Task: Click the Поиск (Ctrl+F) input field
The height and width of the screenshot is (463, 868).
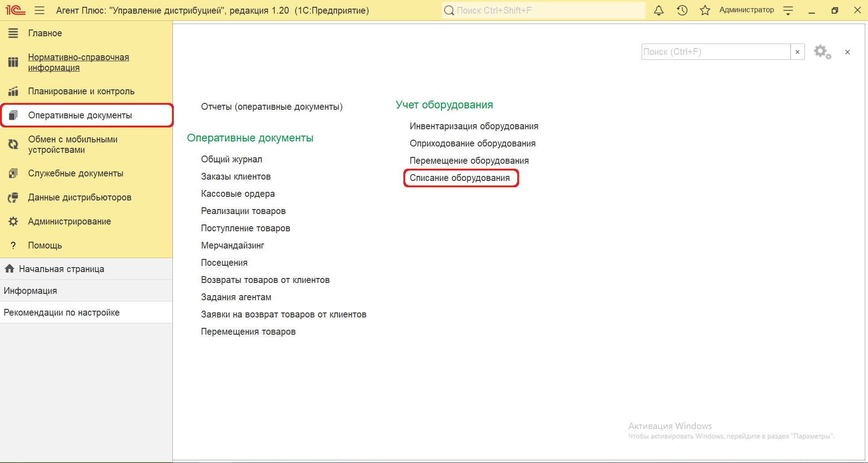Action: click(715, 52)
